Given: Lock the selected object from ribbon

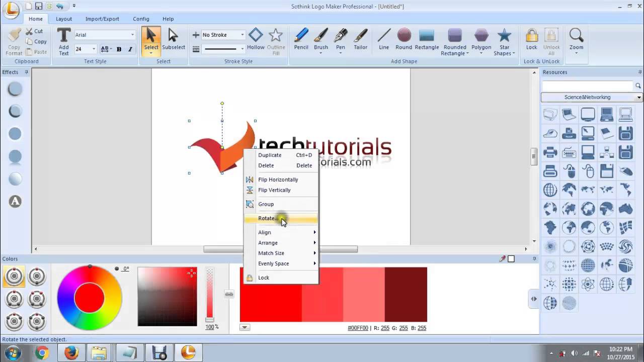Looking at the screenshot, I should [x=532, y=39].
